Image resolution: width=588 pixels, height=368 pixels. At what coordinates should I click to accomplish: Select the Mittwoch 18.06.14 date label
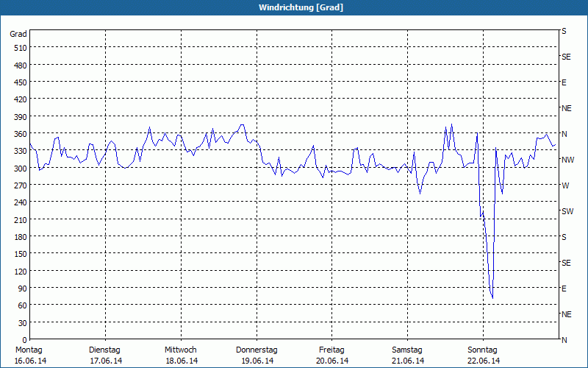coord(181,355)
